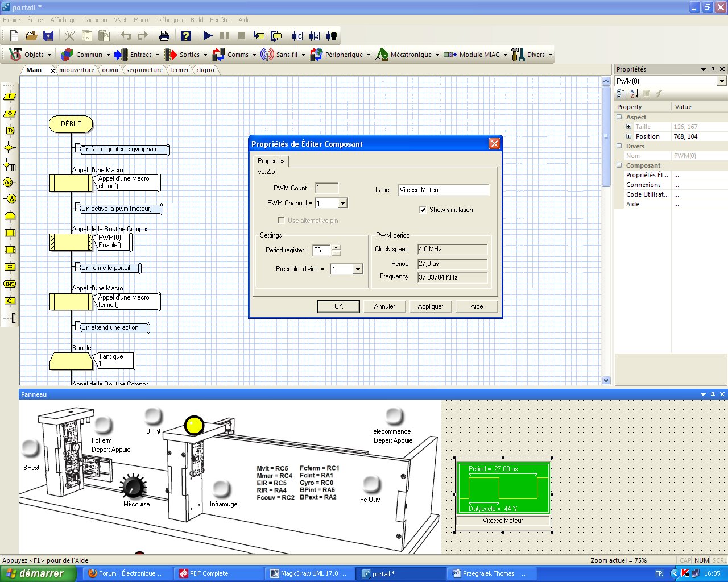Select the Decision diamond icon
Viewport: 728px width, 582px height.
tap(9, 148)
